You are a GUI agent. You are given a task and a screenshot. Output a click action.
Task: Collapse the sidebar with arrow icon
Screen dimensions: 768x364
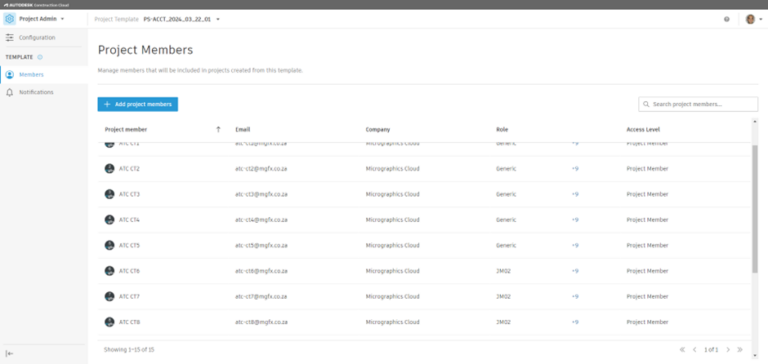point(9,354)
